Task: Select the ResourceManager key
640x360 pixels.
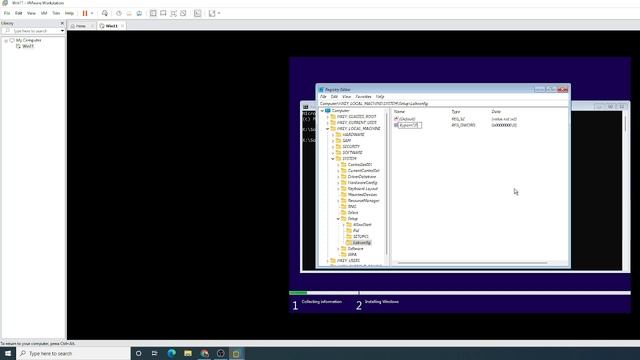Action: coord(363,201)
